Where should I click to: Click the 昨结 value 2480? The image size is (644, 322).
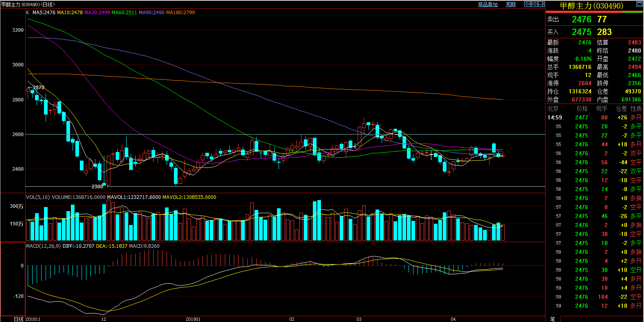pos(635,51)
